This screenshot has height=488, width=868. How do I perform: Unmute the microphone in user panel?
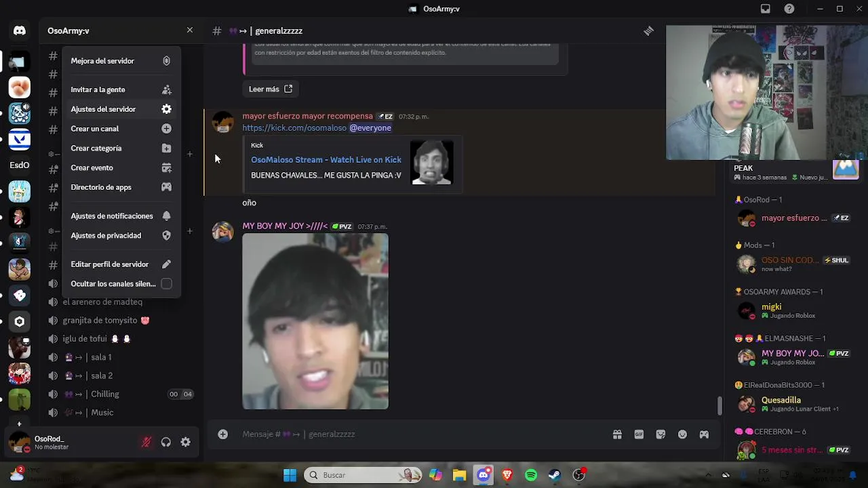coord(146,442)
